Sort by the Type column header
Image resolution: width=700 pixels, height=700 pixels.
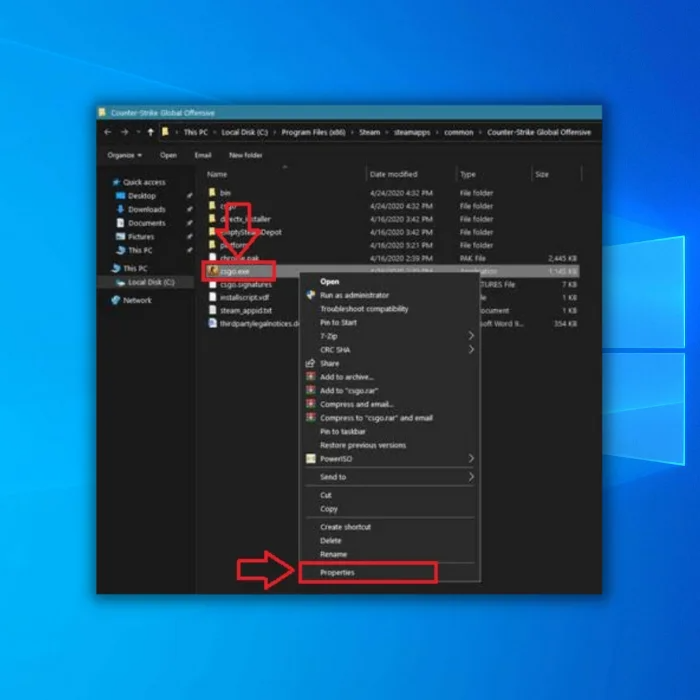coord(467,174)
